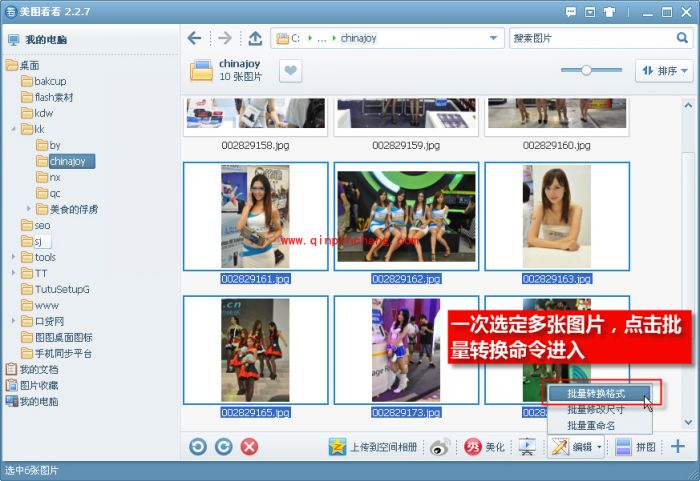
Task: Select 批量转换格式 menu option
Action: point(596,393)
